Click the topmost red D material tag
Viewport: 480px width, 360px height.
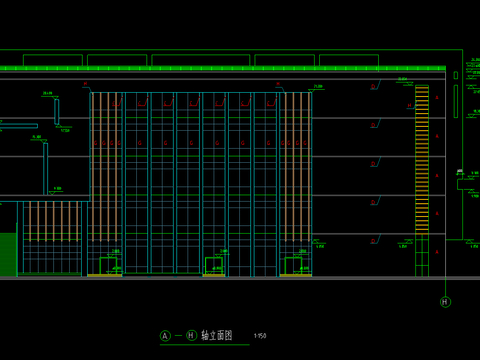373,87
